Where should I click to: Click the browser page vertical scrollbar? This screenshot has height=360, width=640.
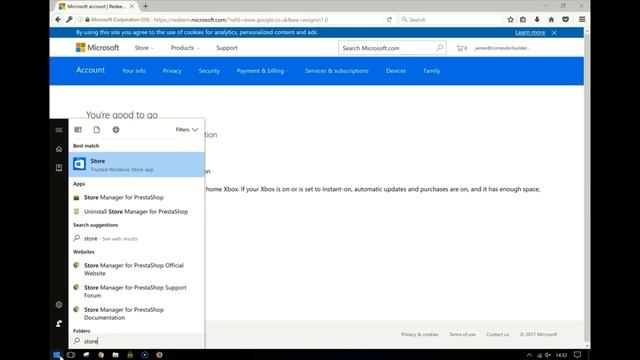587,188
